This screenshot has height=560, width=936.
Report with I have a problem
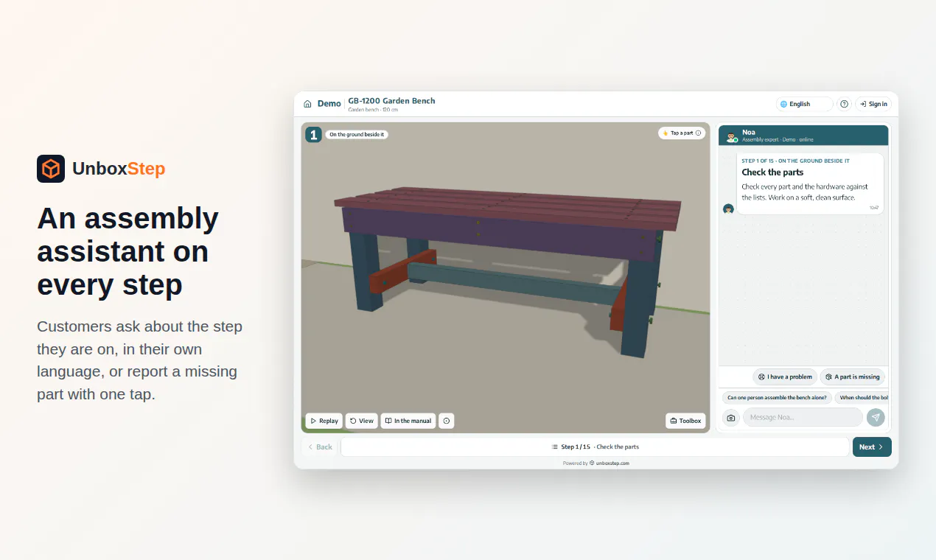pos(785,377)
